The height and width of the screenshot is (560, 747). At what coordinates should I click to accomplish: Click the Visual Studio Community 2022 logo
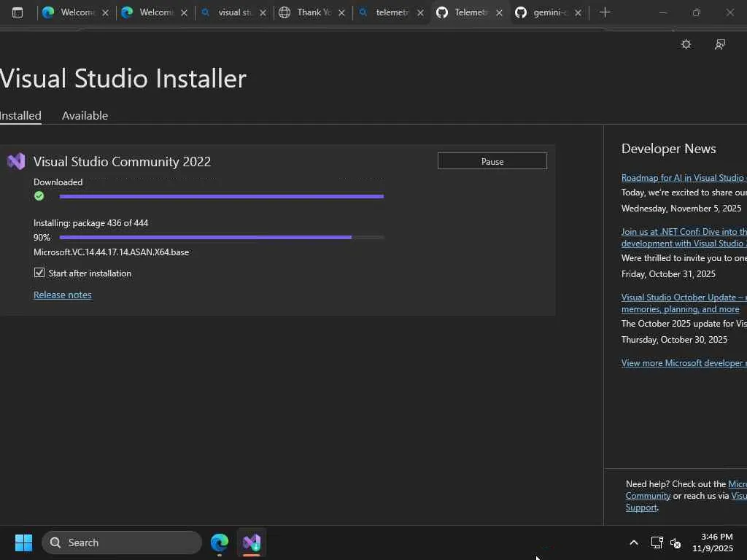(x=16, y=161)
